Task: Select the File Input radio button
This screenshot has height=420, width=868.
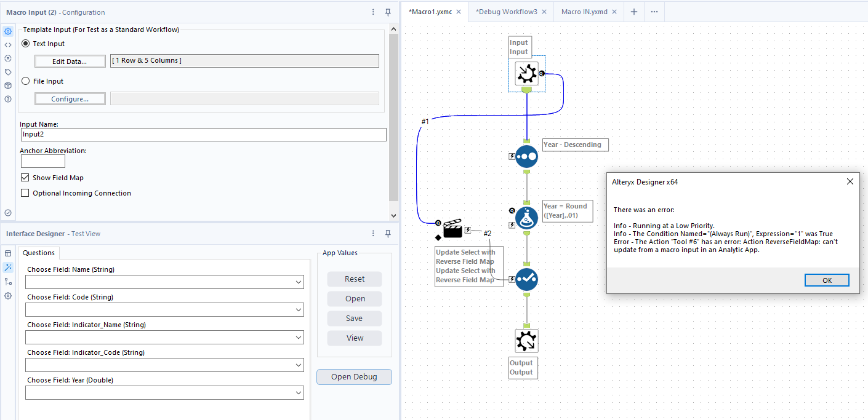Action: [25, 81]
